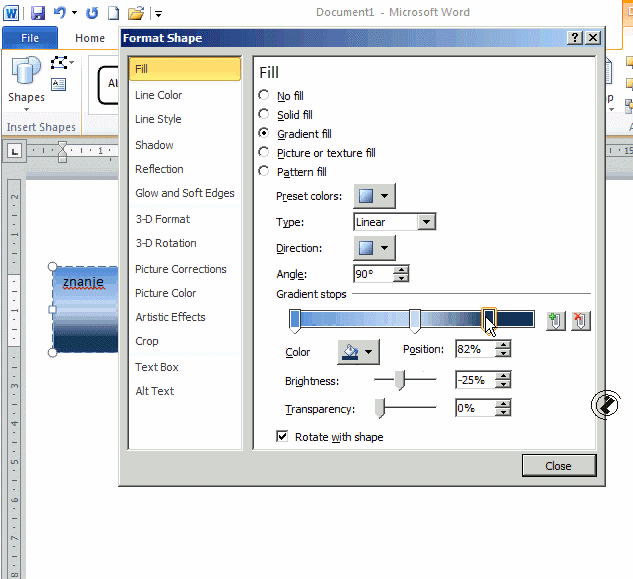Click the New document icon
This screenshot has width=633, height=579.
tap(113, 13)
